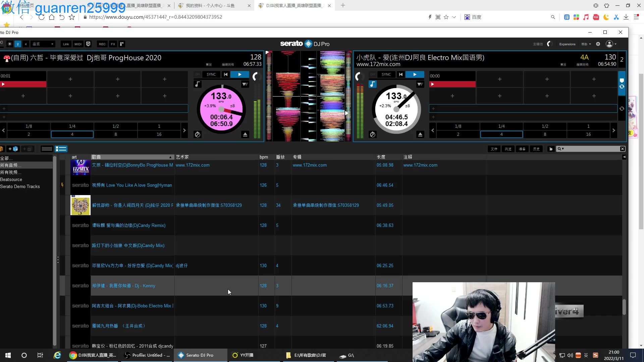Image resolution: width=644 pixels, height=362 pixels.
Task: Play the right deck
Action: coord(415,74)
